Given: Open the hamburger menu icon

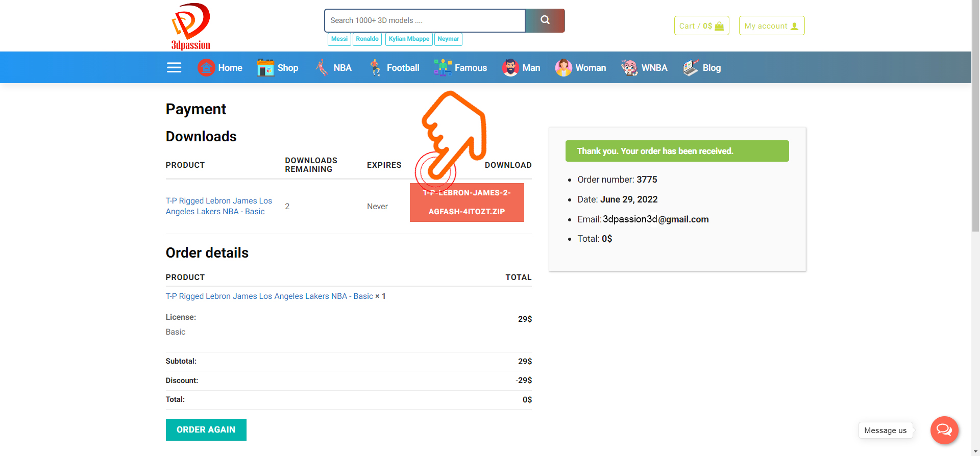Looking at the screenshot, I should coord(174,68).
